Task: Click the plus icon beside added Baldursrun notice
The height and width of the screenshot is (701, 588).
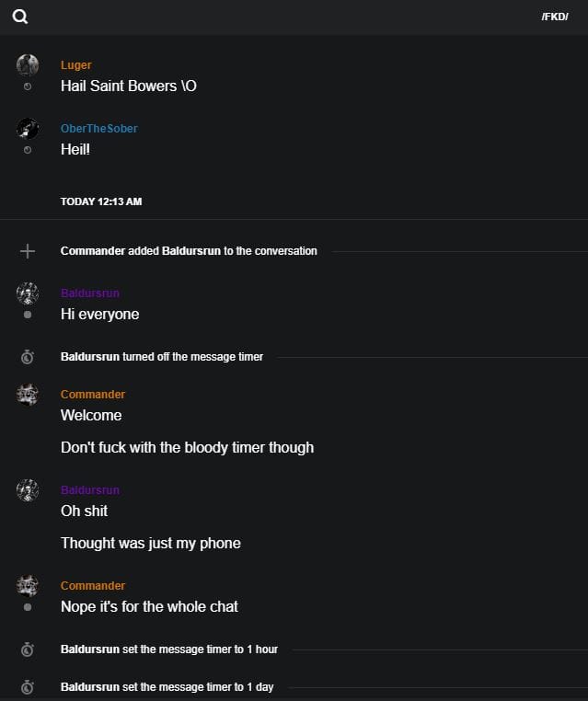Action: [28, 251]
